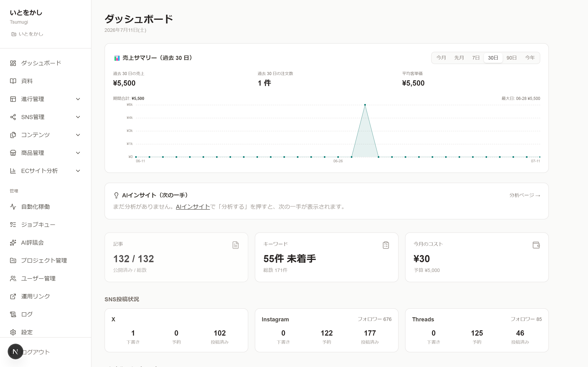Image resolution: width=588 pixels, height=367 pixels.
Task: Open the ダッシュボード grid icon in sidebar
Action: (x=13, y=63)
